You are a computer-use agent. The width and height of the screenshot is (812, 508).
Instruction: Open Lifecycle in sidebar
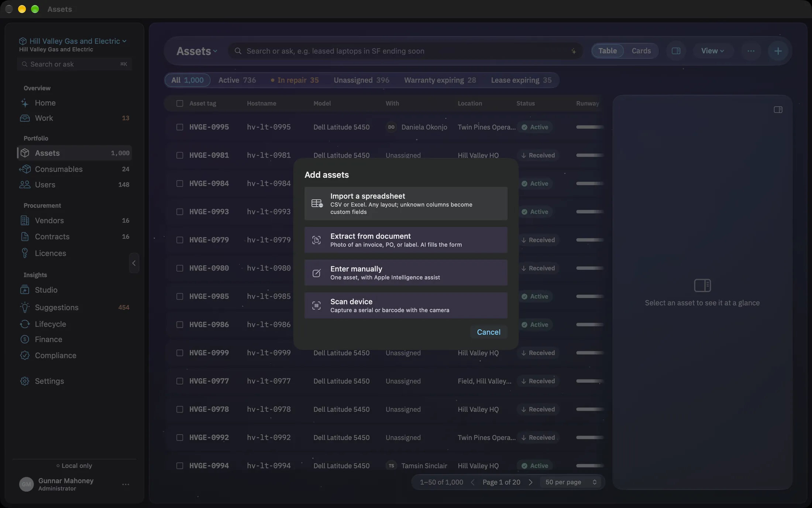(74, 324)
